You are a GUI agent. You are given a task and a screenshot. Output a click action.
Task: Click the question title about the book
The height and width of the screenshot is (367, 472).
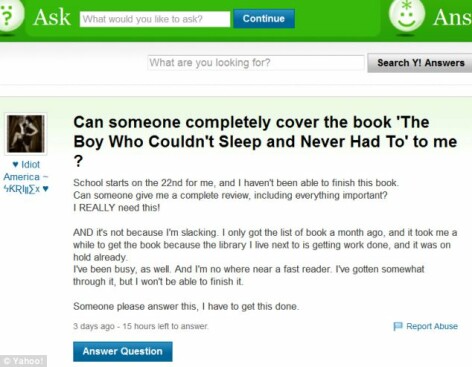click(x=265, y=142)
